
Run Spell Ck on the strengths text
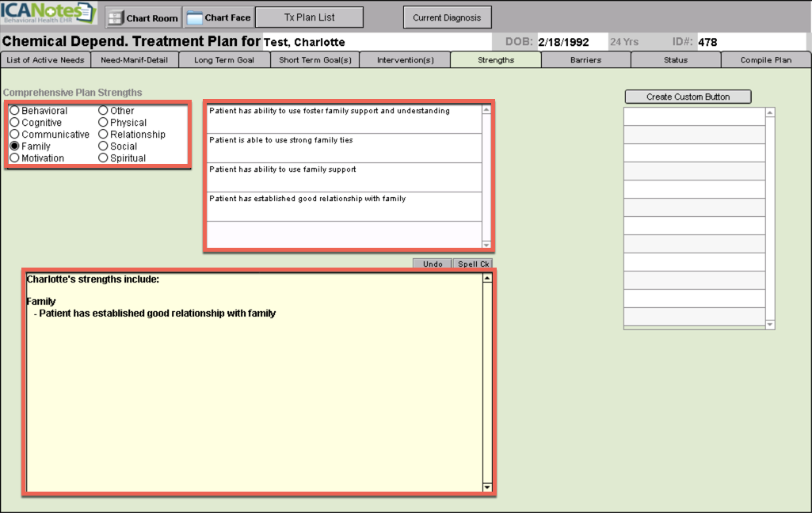[x=473, y=264]
